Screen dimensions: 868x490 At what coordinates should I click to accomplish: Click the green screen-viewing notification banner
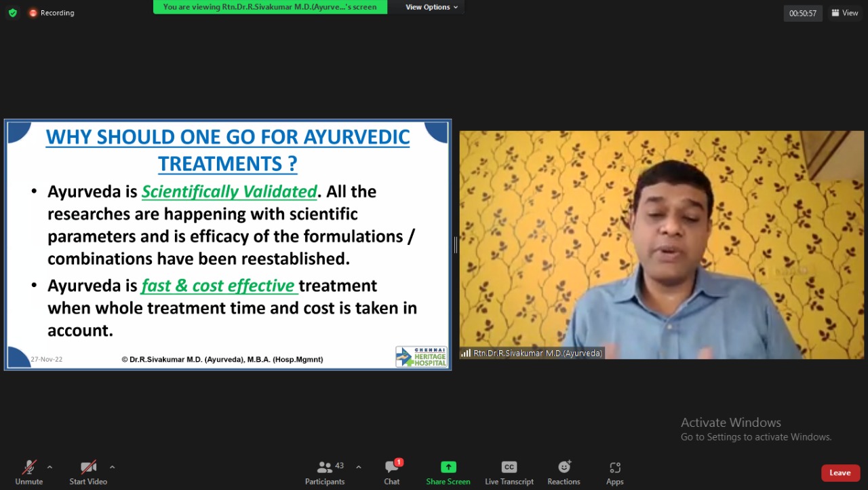[270, 7]
